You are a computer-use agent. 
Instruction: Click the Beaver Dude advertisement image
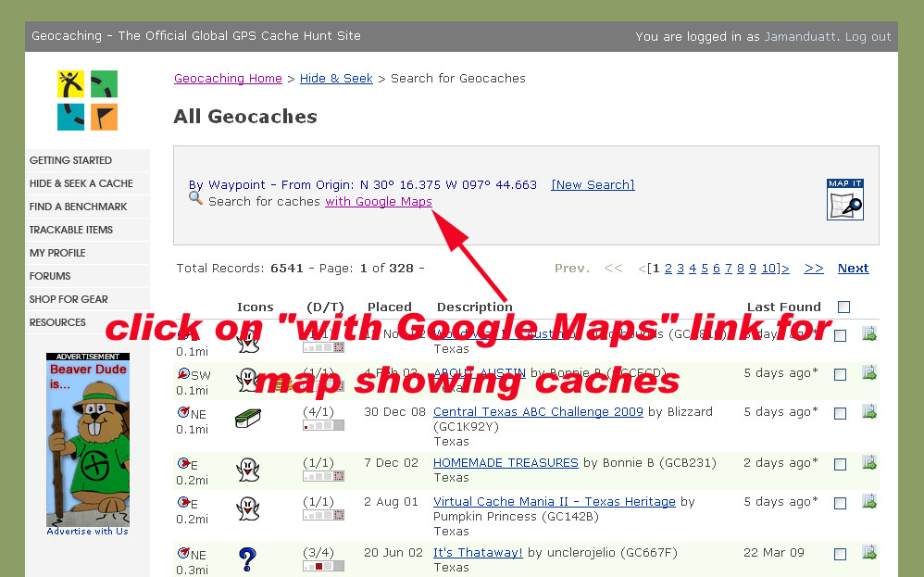[88, 444]
